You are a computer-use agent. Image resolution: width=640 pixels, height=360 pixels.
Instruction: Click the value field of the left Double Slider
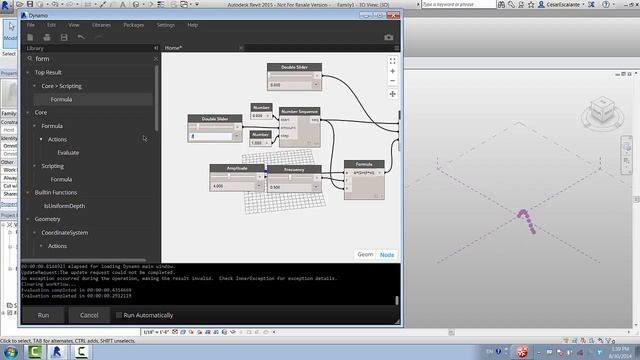[211, 136]
